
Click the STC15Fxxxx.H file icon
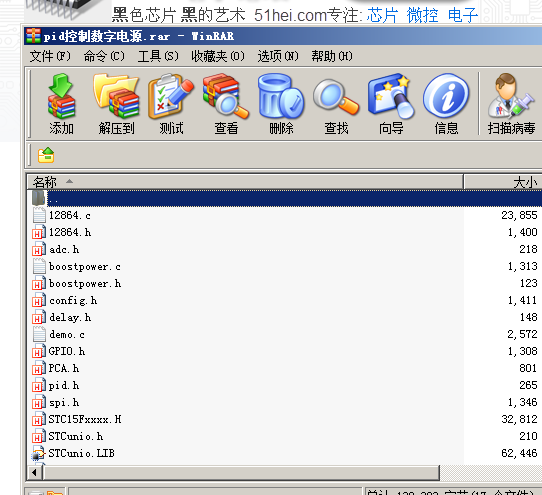coord(39,419)
